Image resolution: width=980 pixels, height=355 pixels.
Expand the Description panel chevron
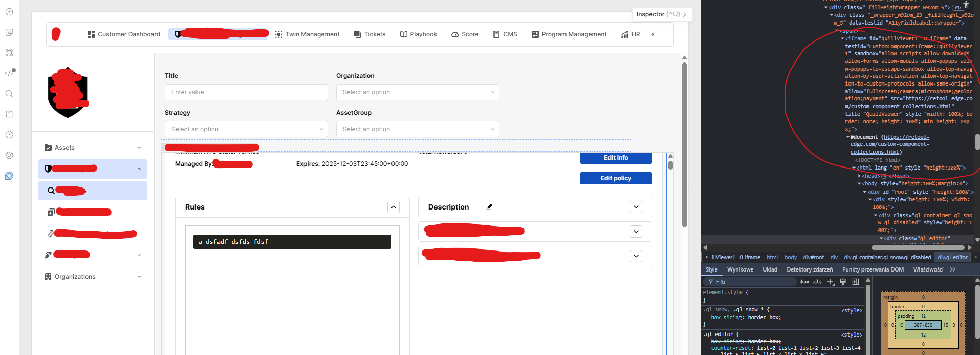coord(636,207)
